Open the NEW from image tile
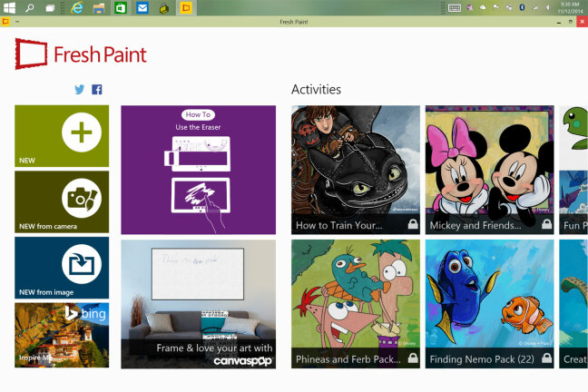 tap(62, 267)
